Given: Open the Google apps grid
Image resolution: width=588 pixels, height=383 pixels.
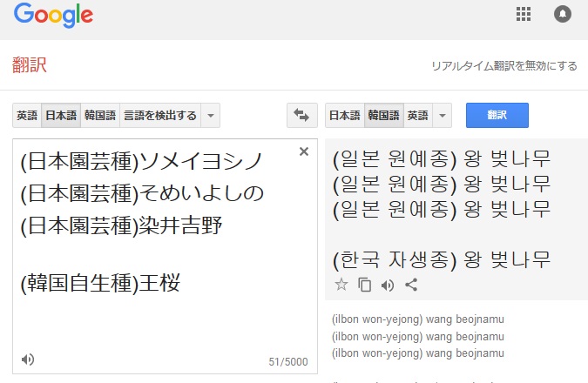Looking at the screenshot, I should (524, 15).
